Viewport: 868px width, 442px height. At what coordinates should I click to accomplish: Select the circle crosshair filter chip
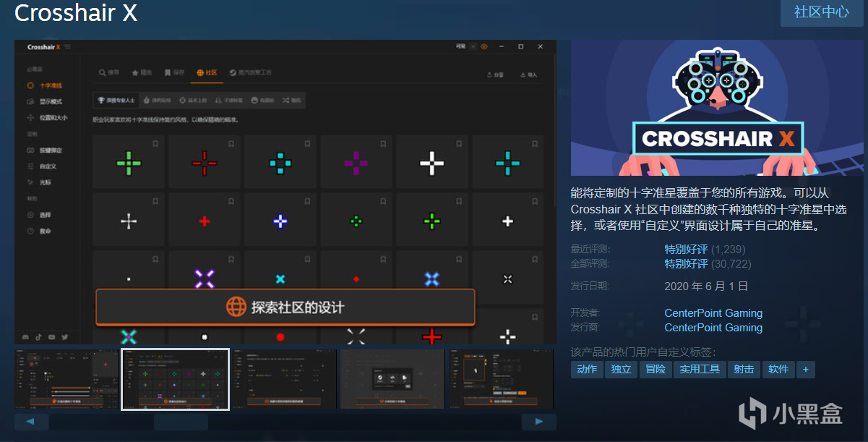[193, 100]
